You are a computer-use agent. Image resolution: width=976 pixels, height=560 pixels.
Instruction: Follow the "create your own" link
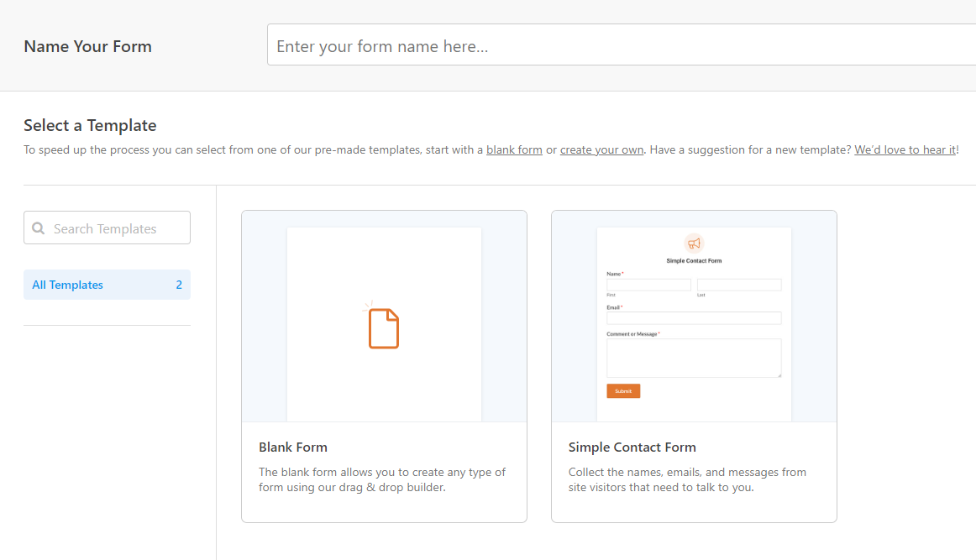601,149
